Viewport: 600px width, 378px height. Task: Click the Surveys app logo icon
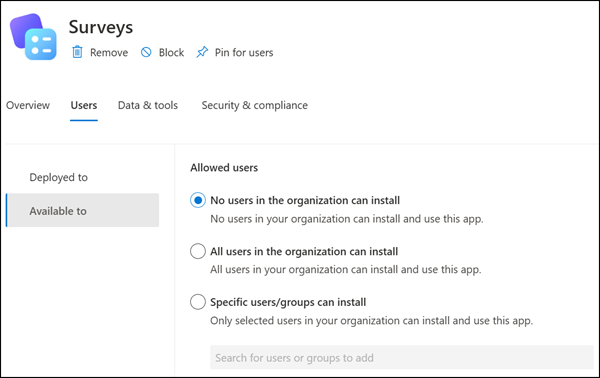[33, 37]
